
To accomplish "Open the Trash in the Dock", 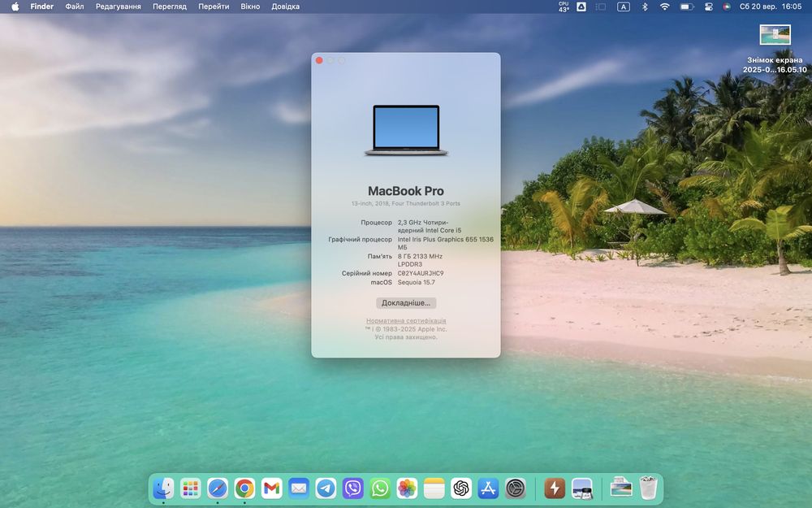I will coord(648,488).
